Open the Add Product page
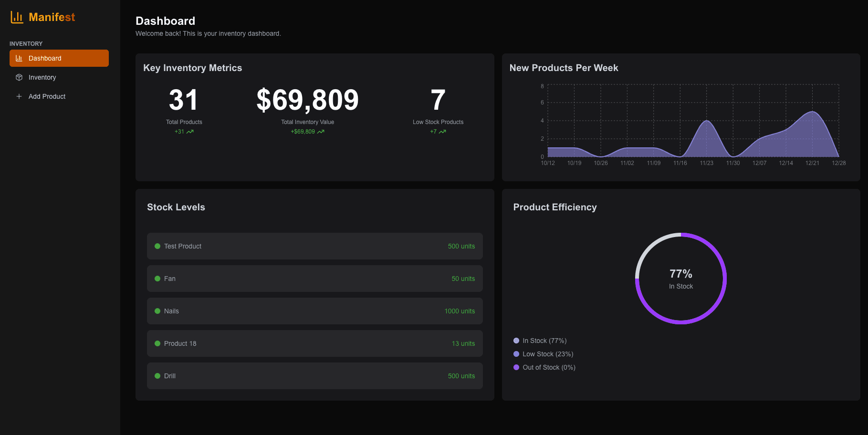Screen dimensions: 868x435 point(47,96)
